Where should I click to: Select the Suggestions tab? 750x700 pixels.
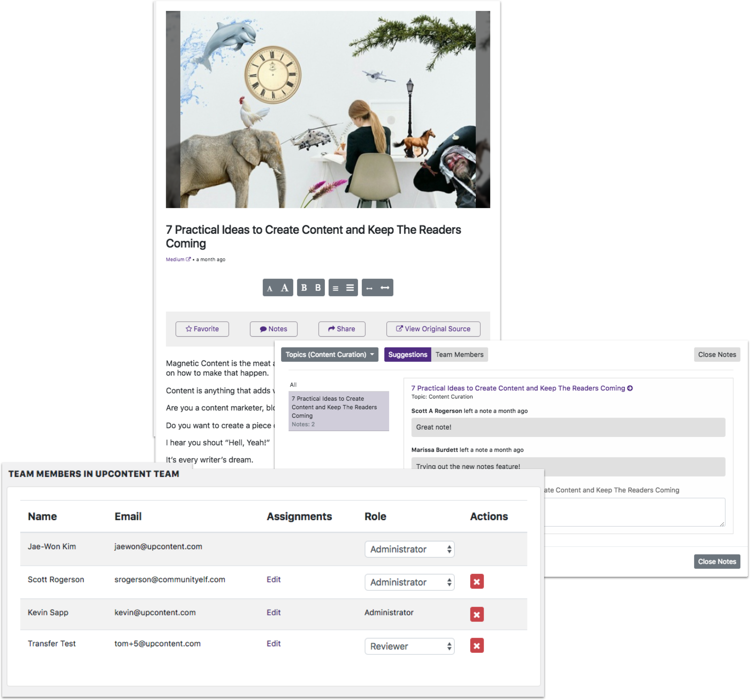pos(408,354)
